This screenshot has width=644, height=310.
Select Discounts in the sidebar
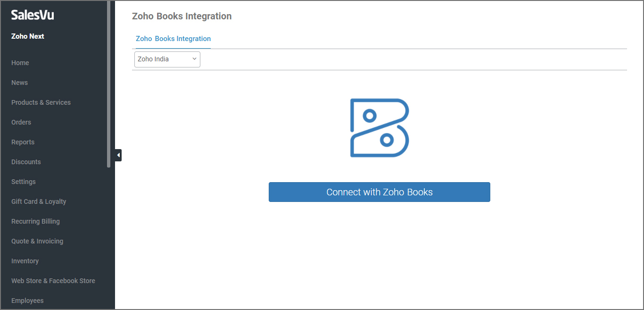coord(26,162)
